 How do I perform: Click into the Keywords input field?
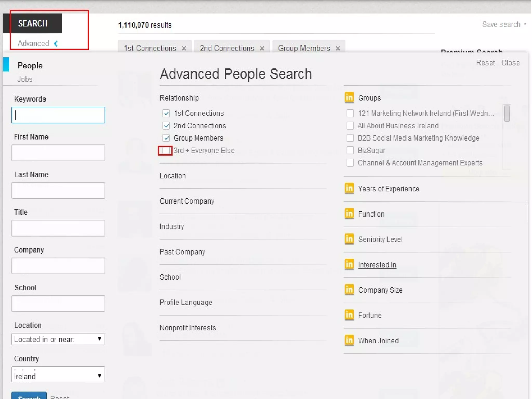pyautogui.click(x=58, y=115)
